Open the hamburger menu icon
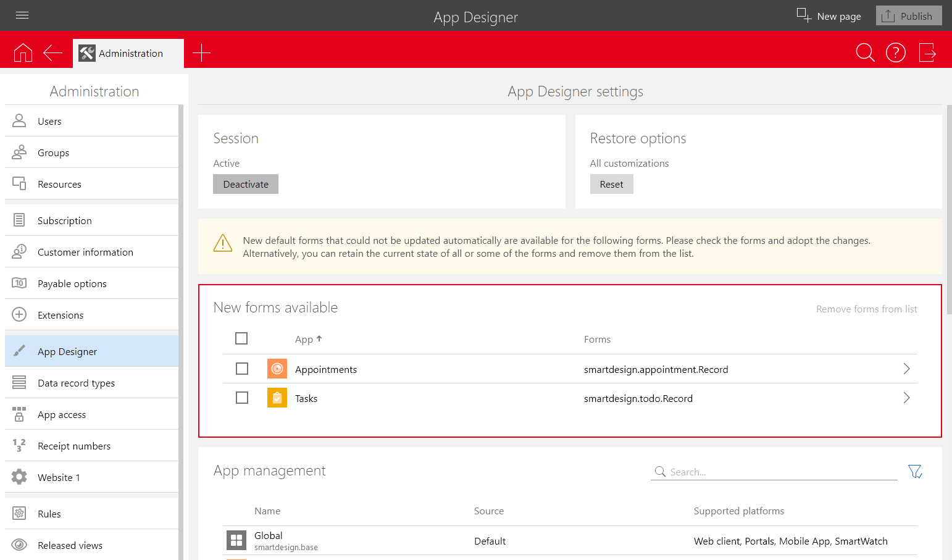The height and width of the screenshot is (560, 952). coord(22,15)
